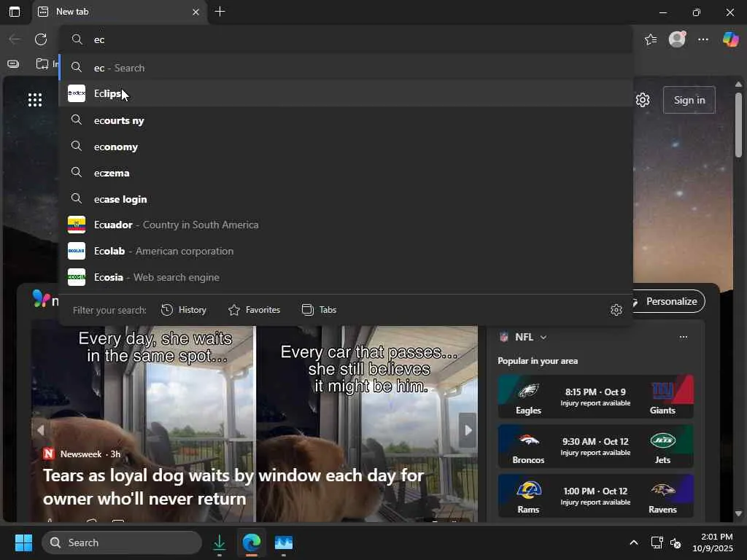
Task: Click in the address bar containing 'ec'
Action: tap(346, 39)
